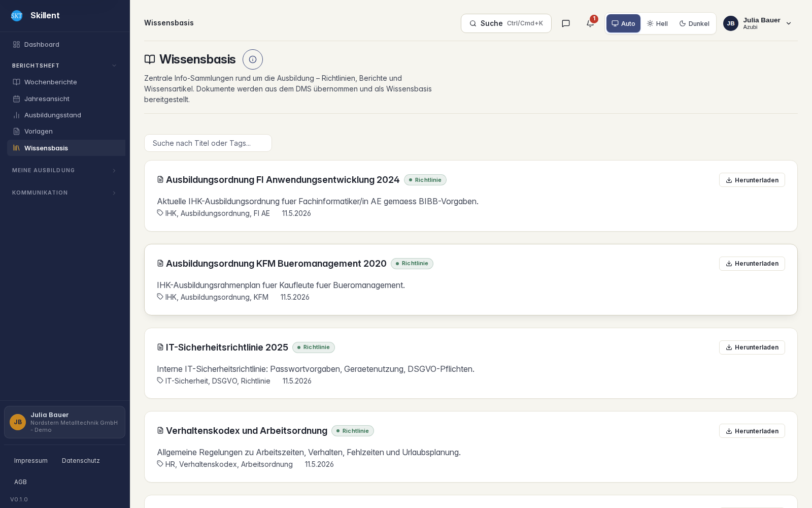Click the Wissensbasis book icon in heading
The width and height of the screenshot is (812, 508).
click(x=150, y=59)
